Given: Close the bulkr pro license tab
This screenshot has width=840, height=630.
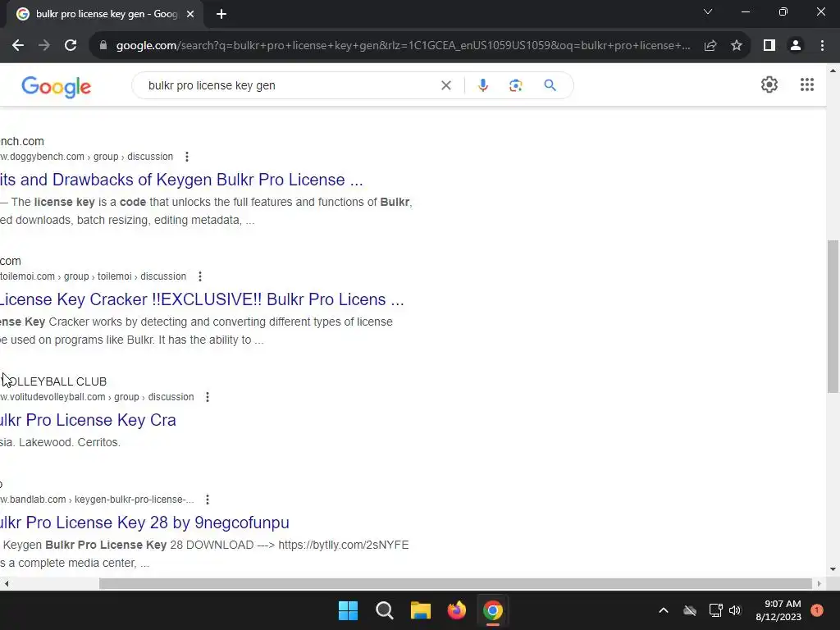Looking at the screenshot, I should tap(190, 14).
